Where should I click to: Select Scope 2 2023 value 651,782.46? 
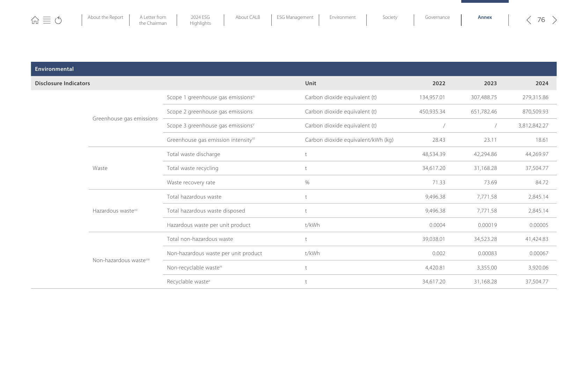pyautogui.click(x=484, y=112)
